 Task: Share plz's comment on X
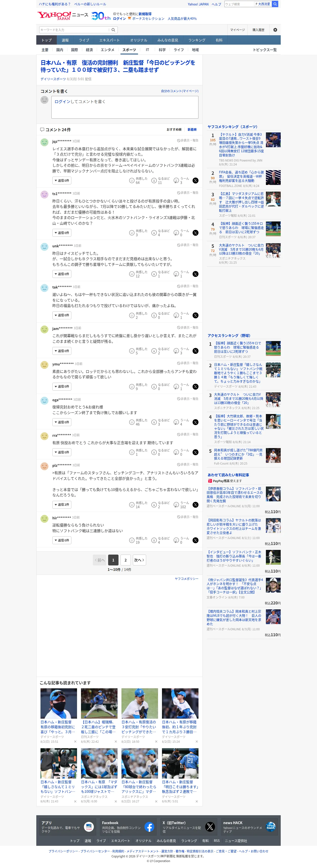tap(196, 505)
